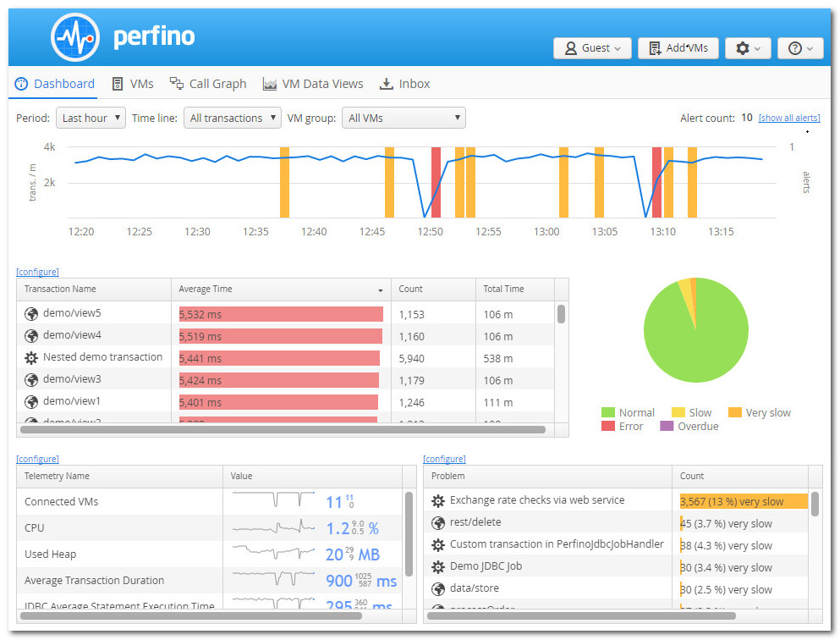The image size is (840, 640).
Task: Sort by the Average Time column header
Action: click(x=280, y=290)
